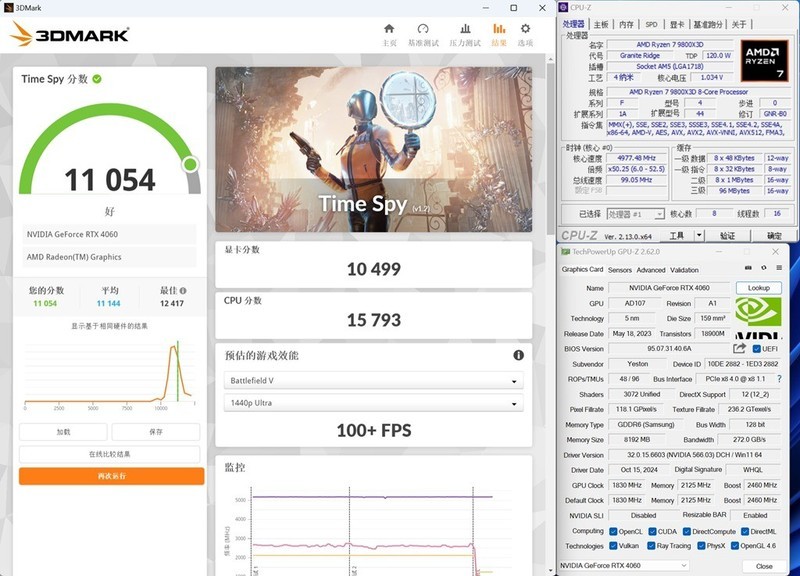Toggle the Ray Tracing checkbox
The height and width of the screenshot is (576, 800).
(651, 545)
